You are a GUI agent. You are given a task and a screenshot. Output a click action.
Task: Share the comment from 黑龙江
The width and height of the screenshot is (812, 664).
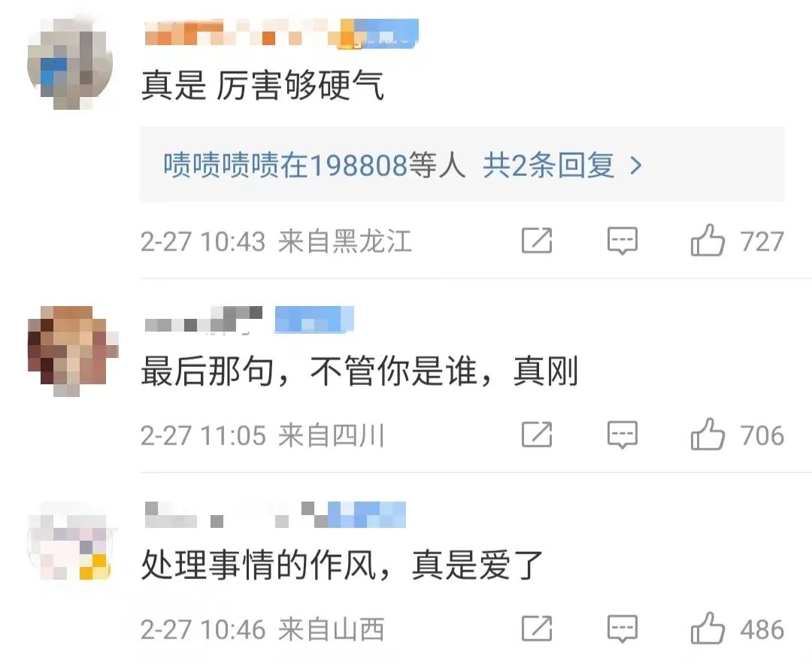[537, 241]
